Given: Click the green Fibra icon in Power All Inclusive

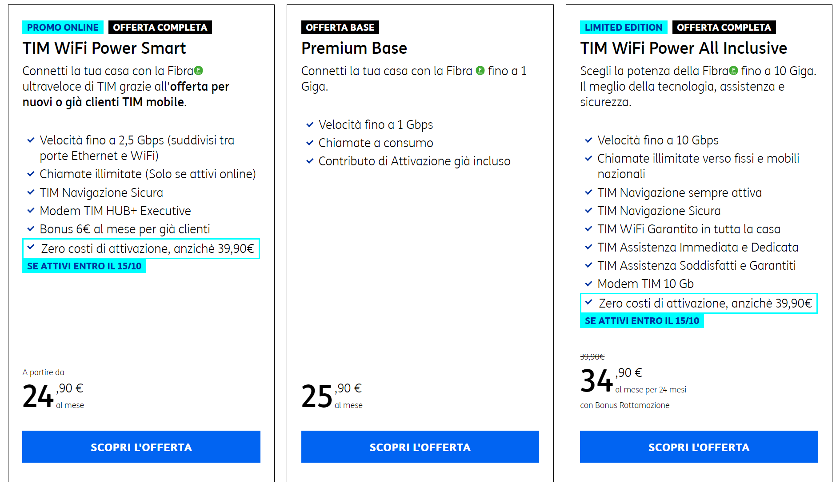Looking at the screenshot, I should [x=734, y=71].
